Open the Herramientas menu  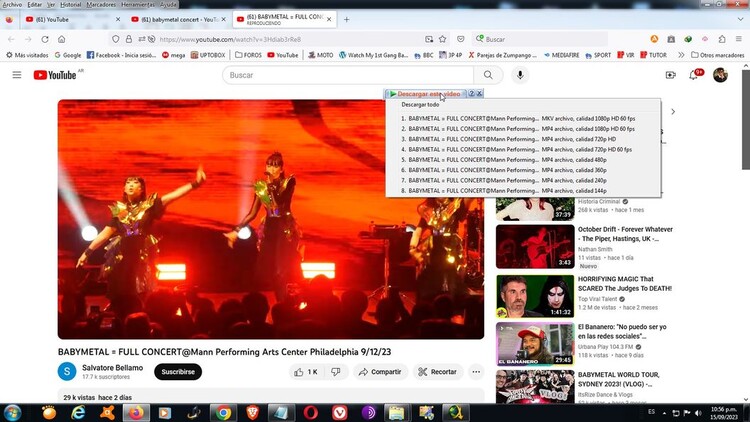click(138, 4)
